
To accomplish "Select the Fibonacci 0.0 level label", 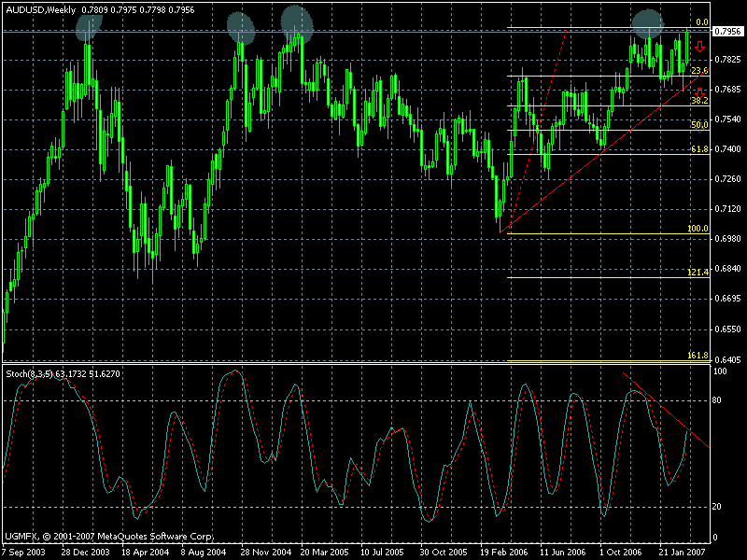I will tap(702, 22).
